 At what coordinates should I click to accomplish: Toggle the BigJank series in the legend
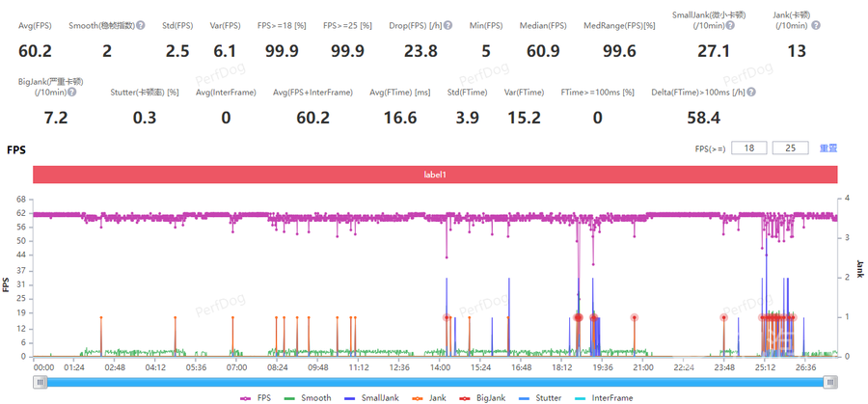pos(482,398)
